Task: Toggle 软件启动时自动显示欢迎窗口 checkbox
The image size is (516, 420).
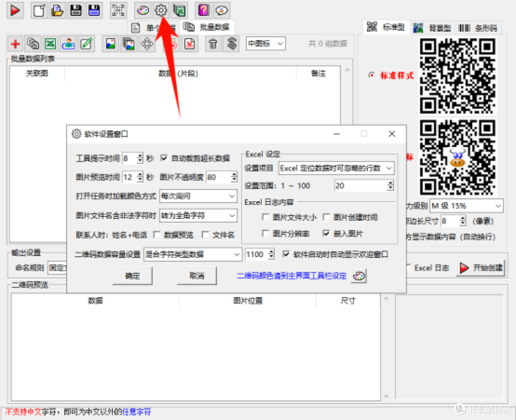Action: pyautogui.click(x=286, y=254)
